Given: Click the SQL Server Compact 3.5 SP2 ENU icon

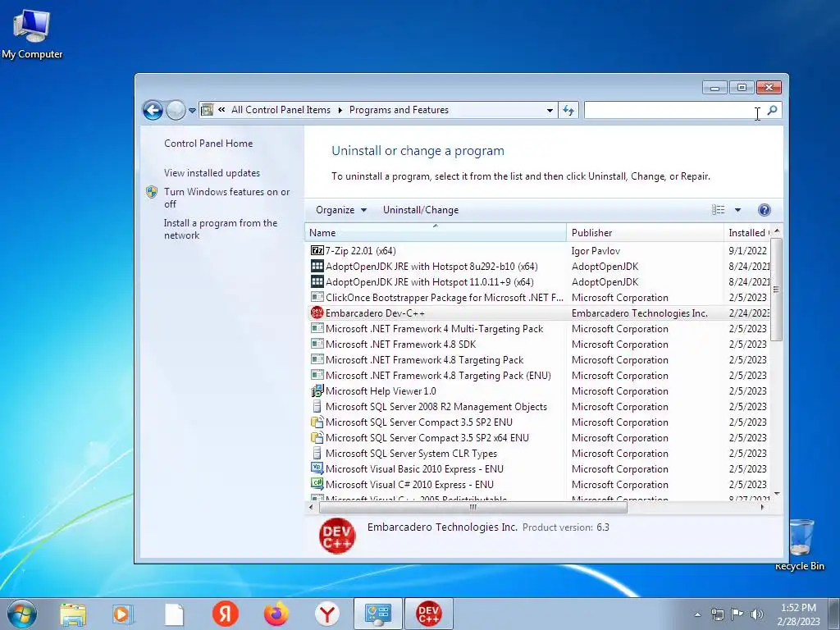Looking at the screenshot, I should pos(317,422).
